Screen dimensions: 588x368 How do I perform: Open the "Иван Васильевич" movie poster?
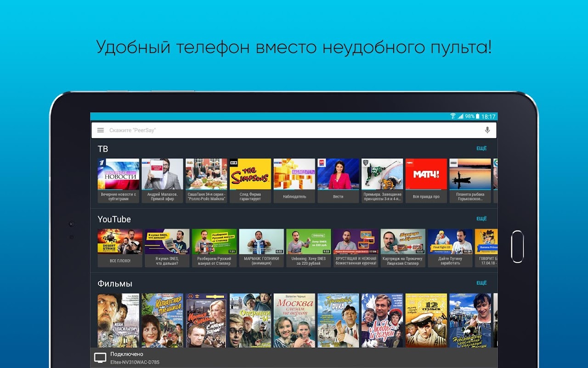(x=119, y=321)
